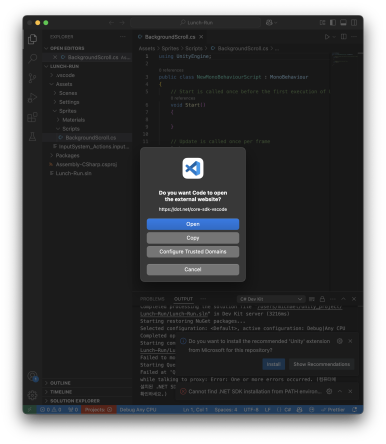Open the Explorer view in activity bar
Viewport: 386px width, 444px height.
32,39
